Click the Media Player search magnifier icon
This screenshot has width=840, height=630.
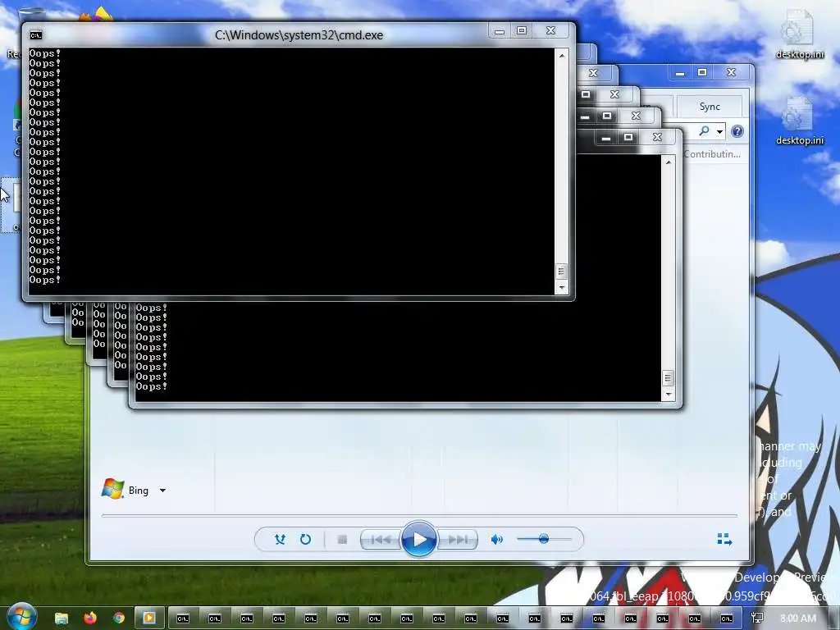704,130
